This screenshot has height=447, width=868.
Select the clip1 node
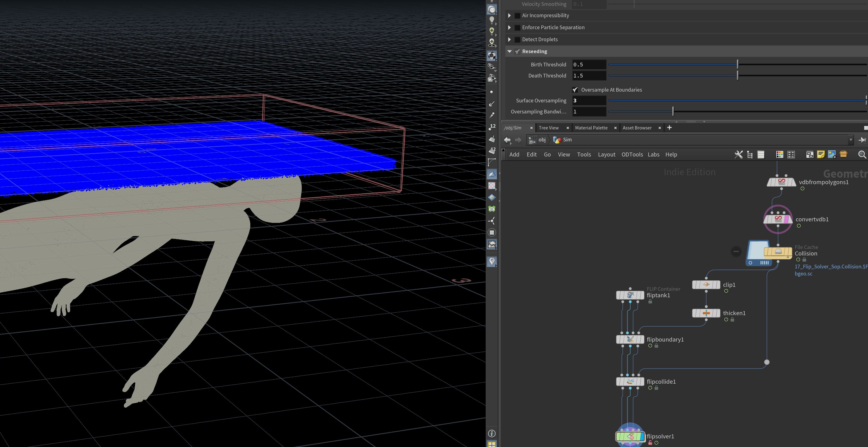[706, 285]
